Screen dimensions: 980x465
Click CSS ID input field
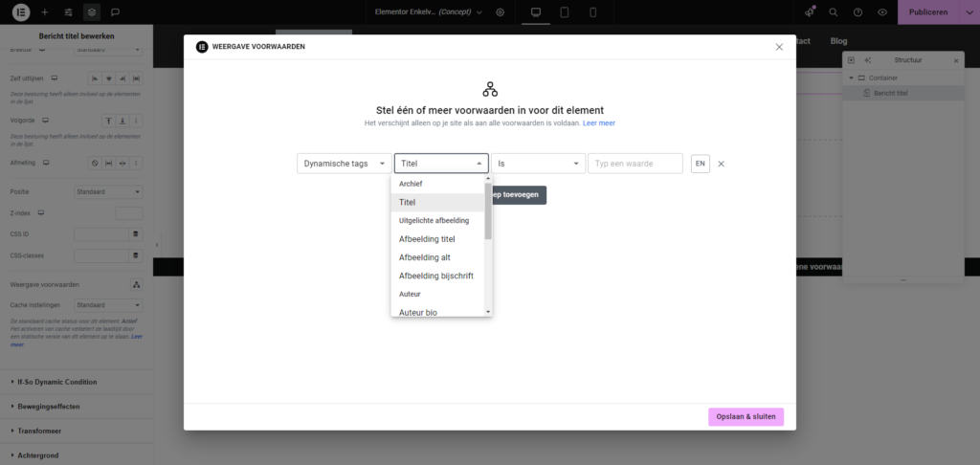tap(101, 234)
